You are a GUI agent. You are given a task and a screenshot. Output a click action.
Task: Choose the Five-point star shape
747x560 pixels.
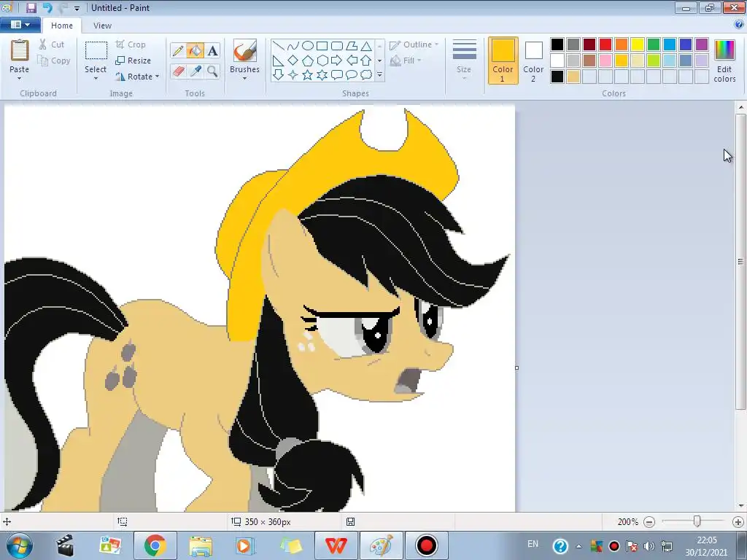click(308, 75)
